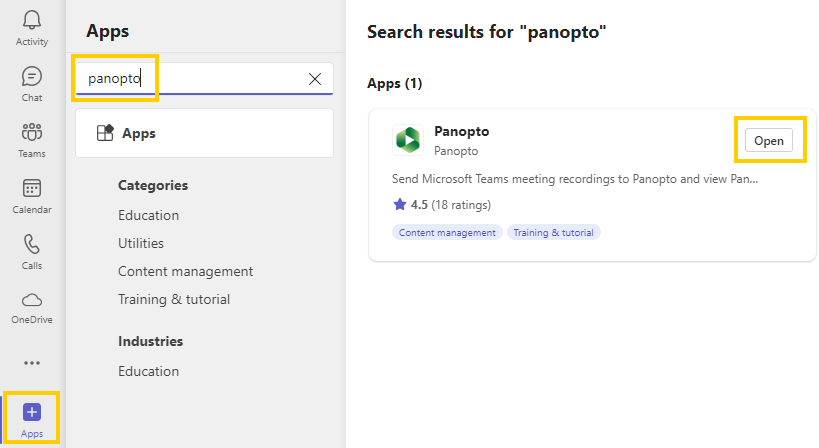The image size is (819, 448).
Task: Filter by Utilities category
Action: pos(141,243)
